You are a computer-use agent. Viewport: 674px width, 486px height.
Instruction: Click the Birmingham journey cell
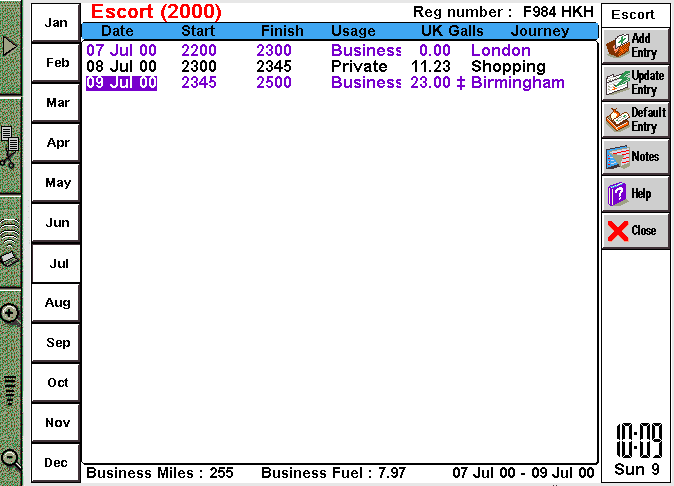coord(518,83)
